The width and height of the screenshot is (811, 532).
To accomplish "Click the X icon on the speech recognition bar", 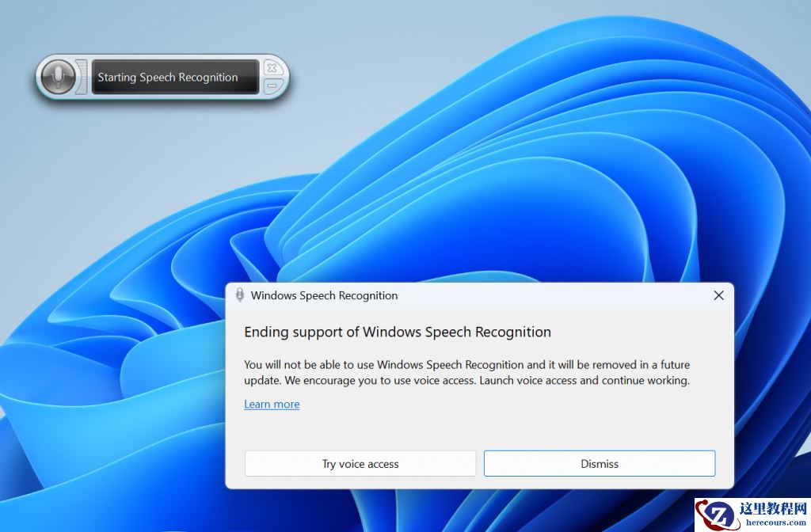I will [x=272, y=67].
